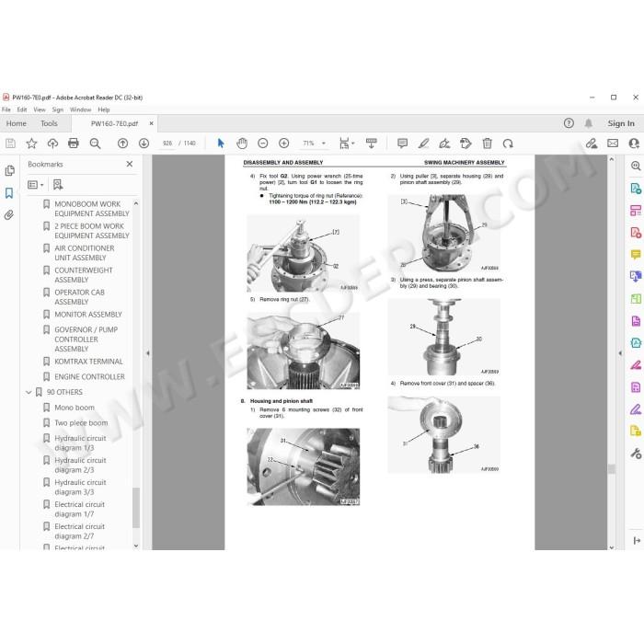Save the file with the floppy disk icon
Image resolution: width=644 pixels, height=644 pixels.
tap(10, 144)
